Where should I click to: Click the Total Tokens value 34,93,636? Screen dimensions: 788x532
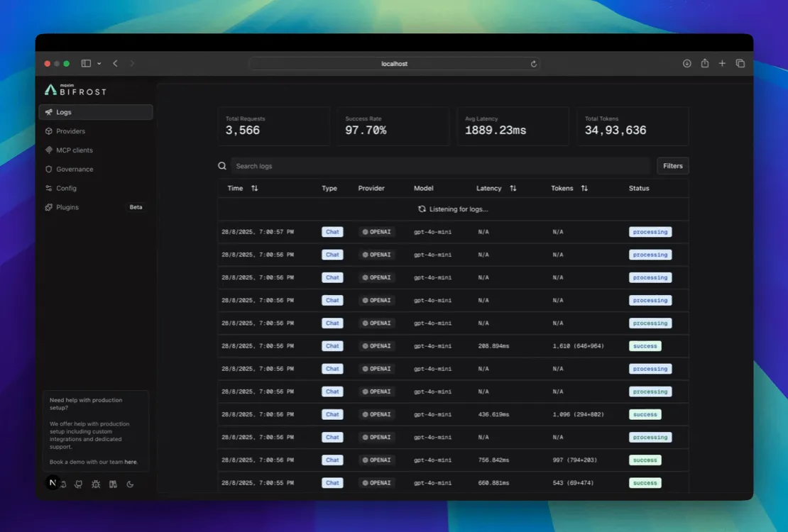point(615,130)
